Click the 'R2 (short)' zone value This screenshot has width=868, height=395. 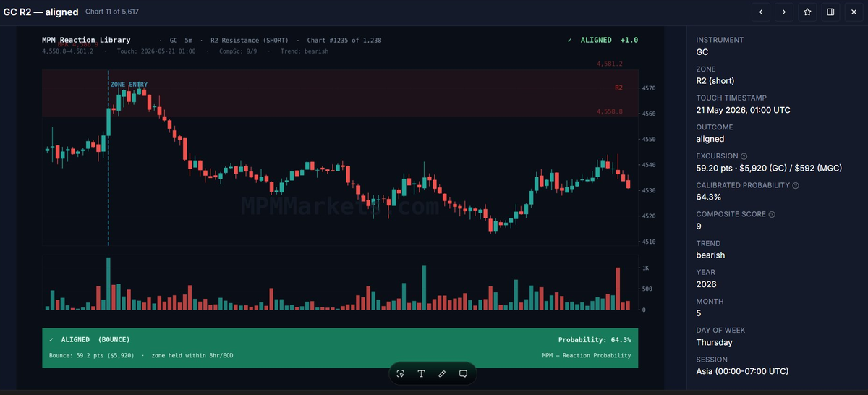tap(715, 81)
